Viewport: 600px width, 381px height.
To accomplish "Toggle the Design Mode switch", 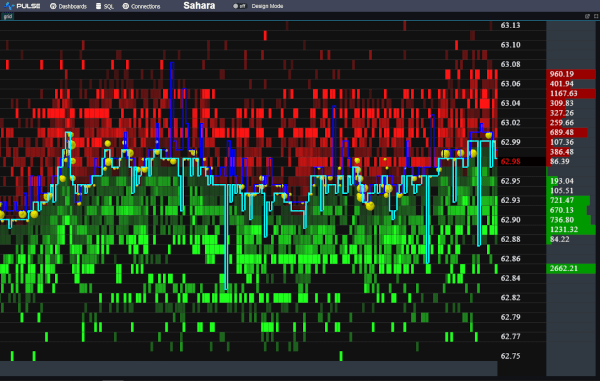I will (239, 6).
